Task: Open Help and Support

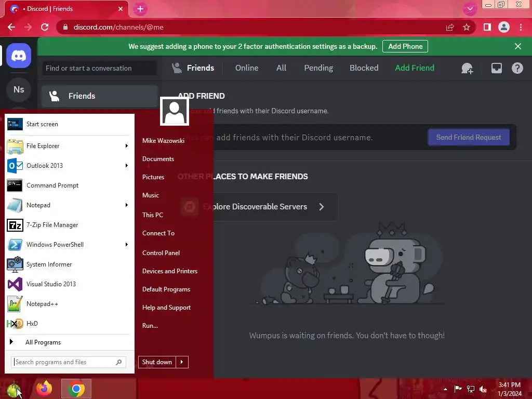Action: [x=167, y=308]
